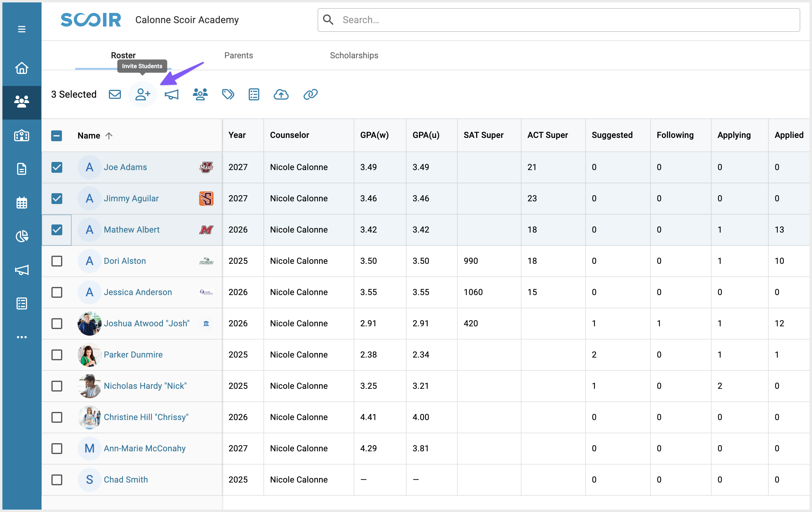812x512 pixels.
Task: Click the group people toolbar icon
Action: click(x=200, y=94)
